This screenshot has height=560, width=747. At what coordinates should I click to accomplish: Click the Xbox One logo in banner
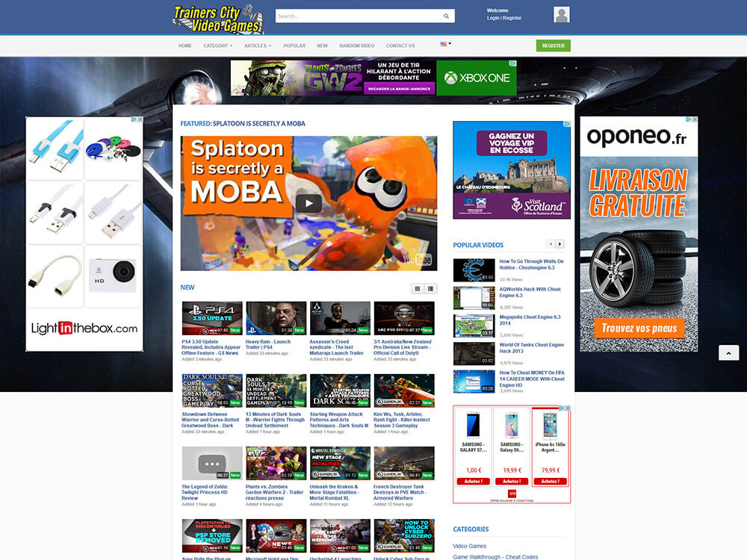477,78
